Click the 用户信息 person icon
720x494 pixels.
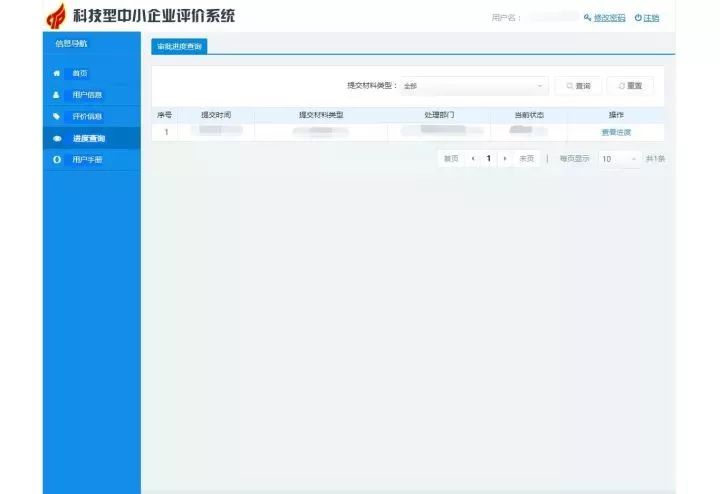[56, 95]
